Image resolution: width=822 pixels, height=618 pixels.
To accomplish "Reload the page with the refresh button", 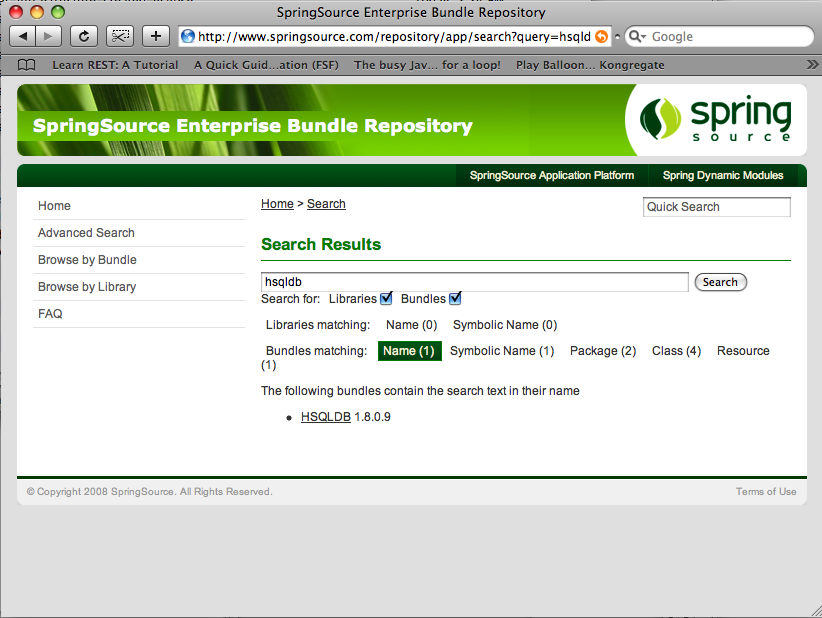I will [x=84, y=36].
